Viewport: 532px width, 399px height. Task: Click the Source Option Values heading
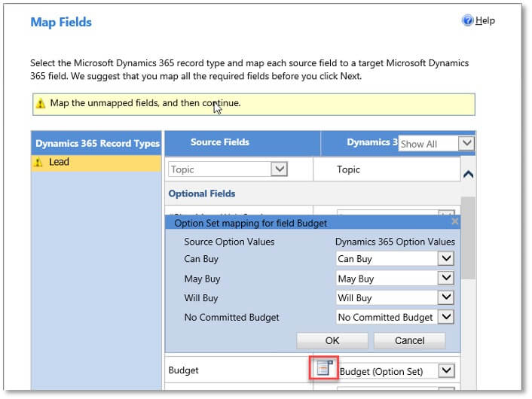point(229,242)
